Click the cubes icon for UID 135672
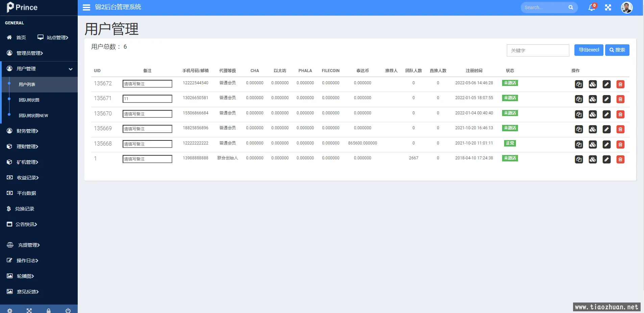The height and width of the screenshot is (313, 644). click(x=593, y=84)
